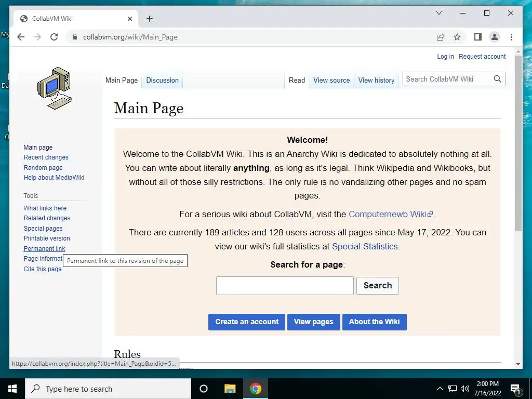532x399 pixels.
Task: Open the Discussion tab
Action: click(162, 80)
